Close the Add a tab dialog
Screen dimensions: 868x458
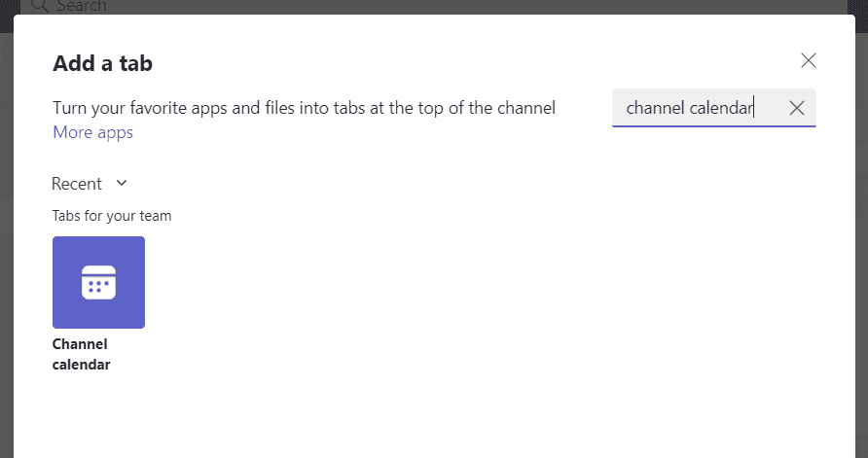tap(808, 60)
